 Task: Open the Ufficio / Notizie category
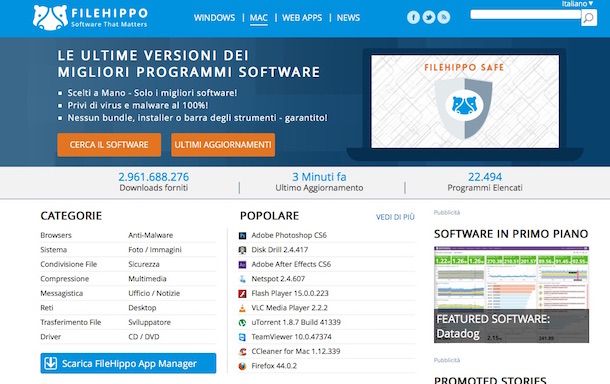click(x=154, y=293)
